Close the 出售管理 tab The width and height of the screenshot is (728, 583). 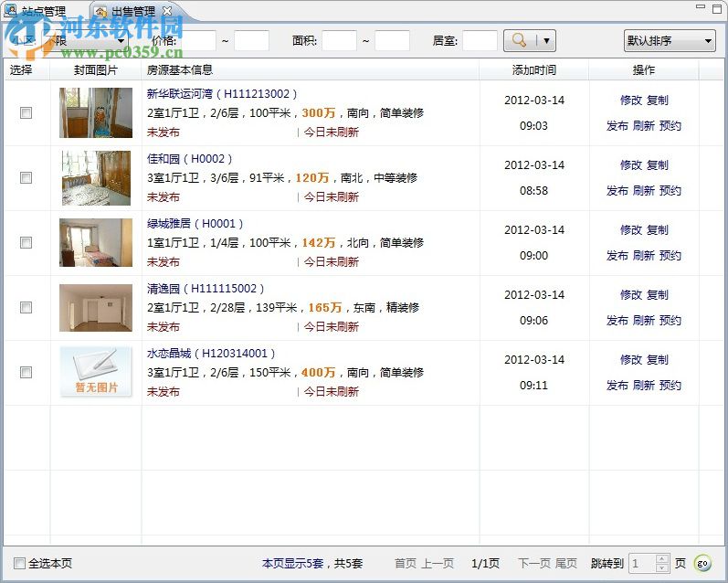click(167, 11)
